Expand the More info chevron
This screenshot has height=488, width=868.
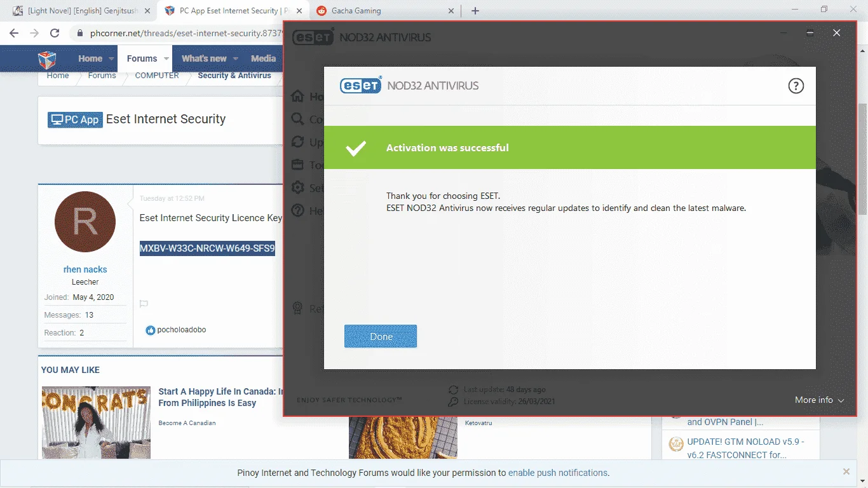[x=841, y=400]
